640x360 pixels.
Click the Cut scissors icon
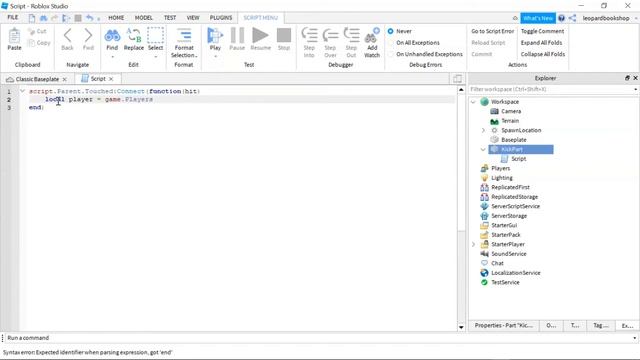[x=31, y=31]
